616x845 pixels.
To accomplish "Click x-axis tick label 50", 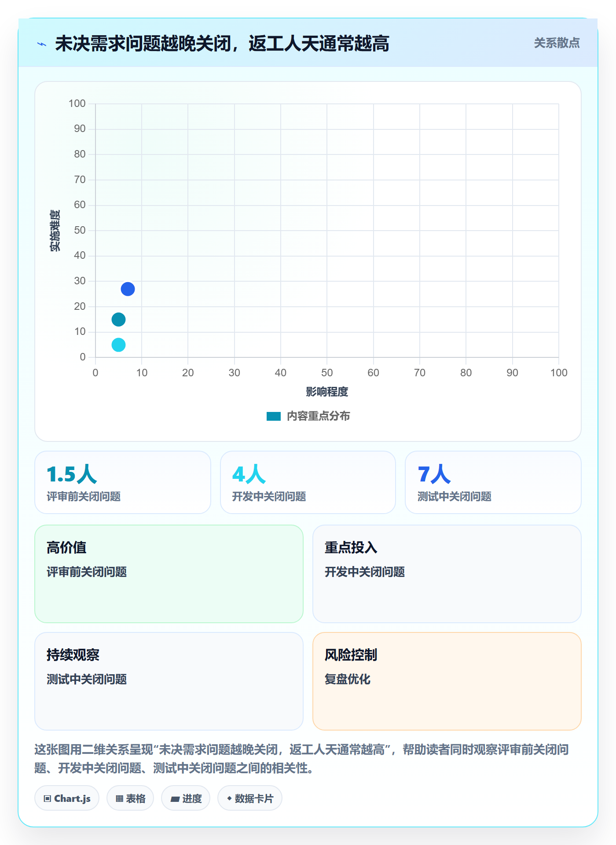I will (327, 373).
